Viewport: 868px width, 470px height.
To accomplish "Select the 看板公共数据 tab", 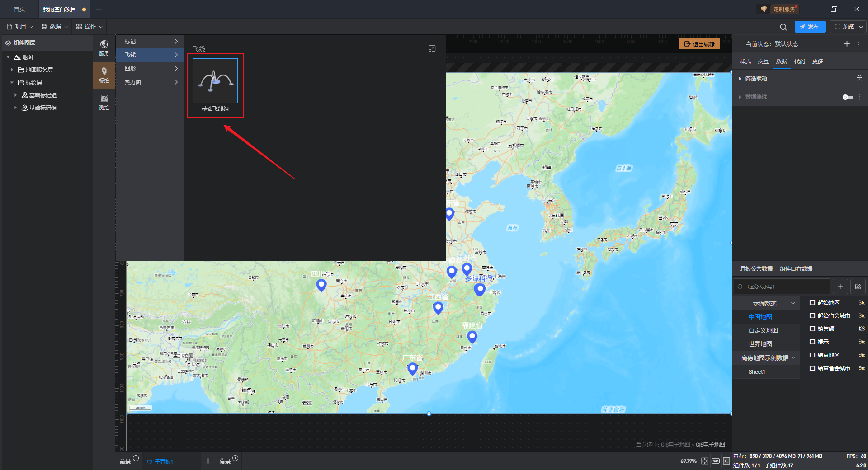I will [x=756, y=269].
